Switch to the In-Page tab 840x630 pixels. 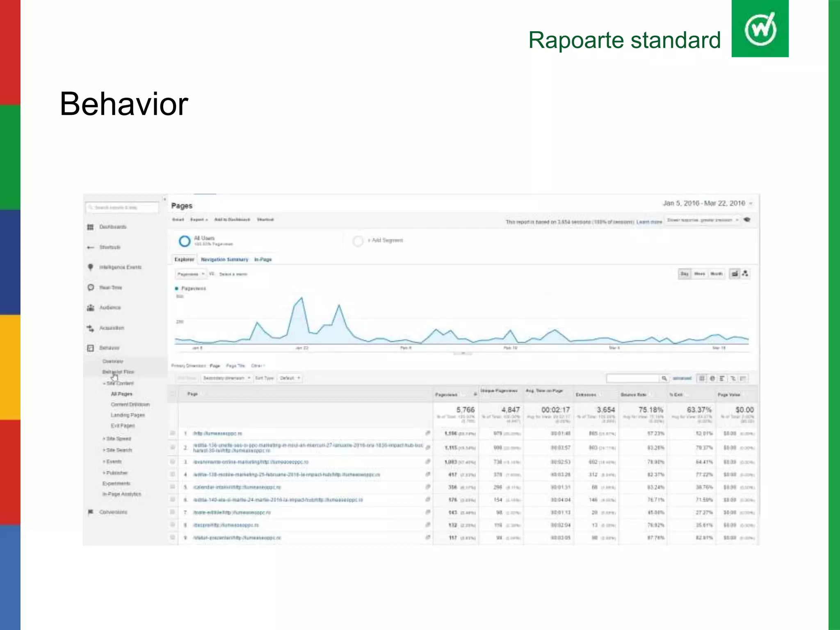tap(263, 260)
